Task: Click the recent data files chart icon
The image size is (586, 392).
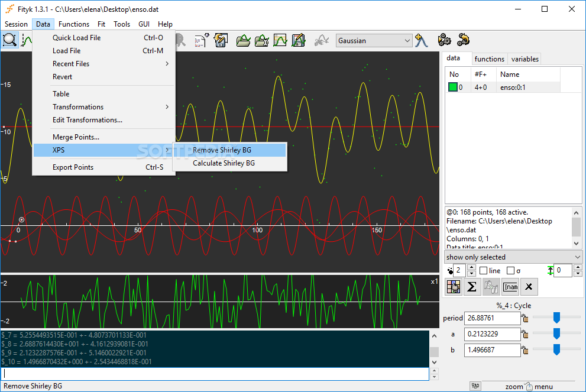Action: [280, 40]
